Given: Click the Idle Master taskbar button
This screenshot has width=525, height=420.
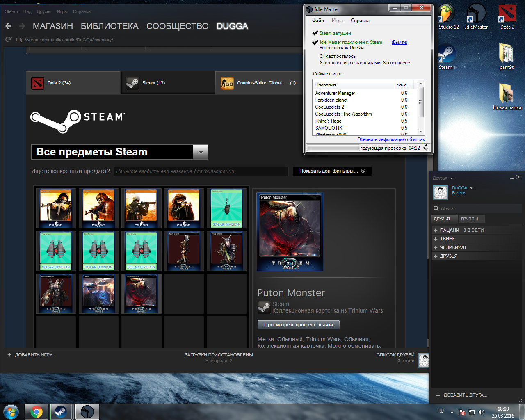Looking at the screenshot, I should 87,412.
